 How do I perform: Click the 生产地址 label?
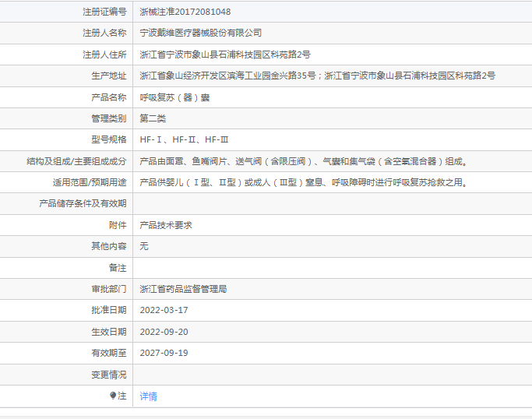(109, 76)
